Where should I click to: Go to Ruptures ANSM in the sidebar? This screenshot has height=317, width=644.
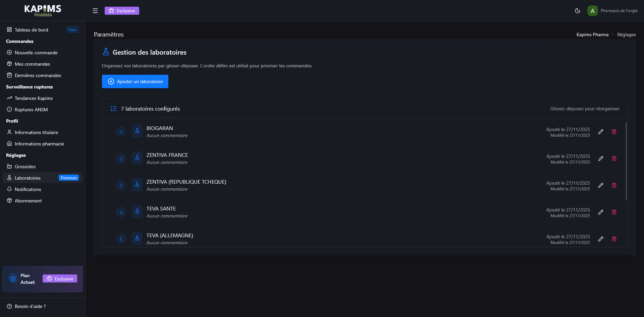31,110
